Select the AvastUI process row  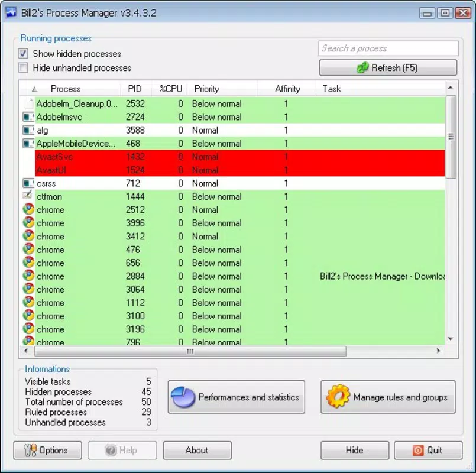(240, 170)
